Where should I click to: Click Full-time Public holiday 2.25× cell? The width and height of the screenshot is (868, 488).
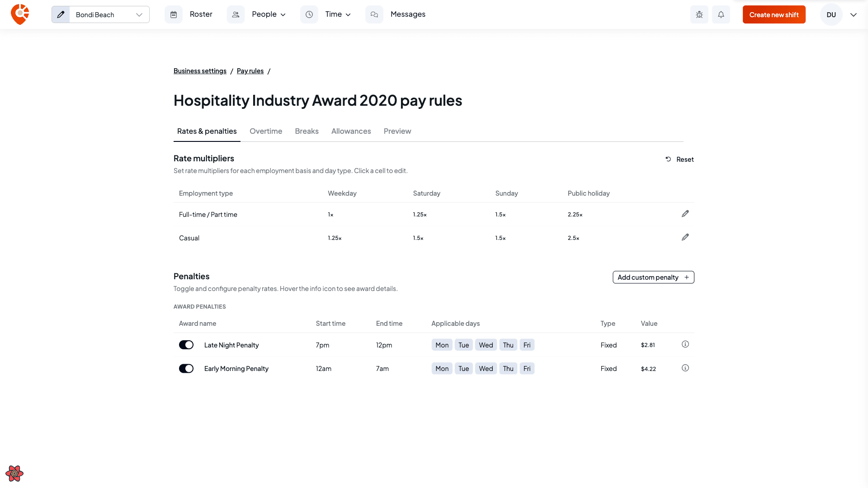click(x=575, y=215)
